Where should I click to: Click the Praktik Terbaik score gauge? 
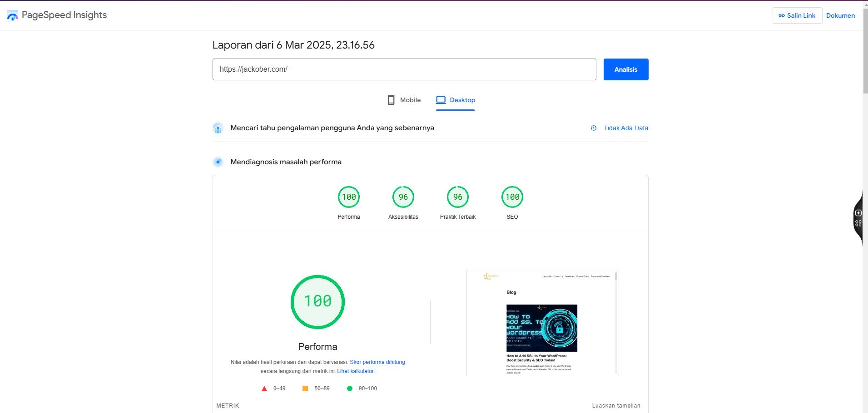click(457, 197)
